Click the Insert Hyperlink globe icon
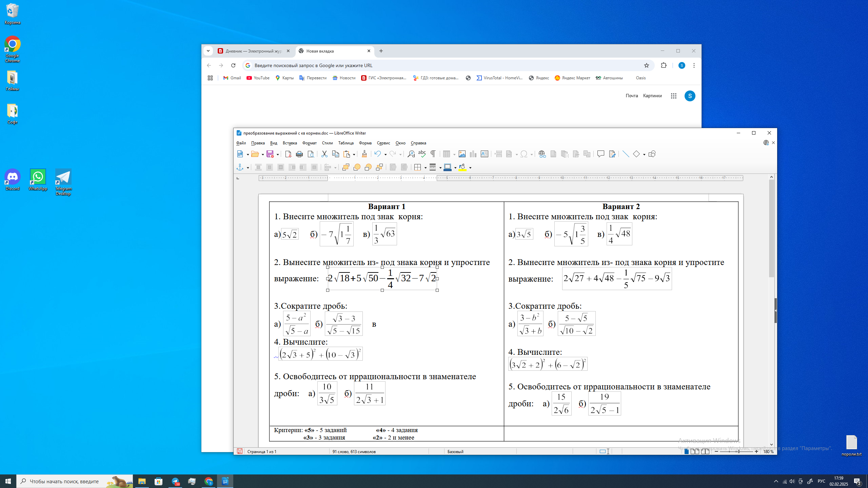This screenshot has width=868, height=488. tap(542, 154)
